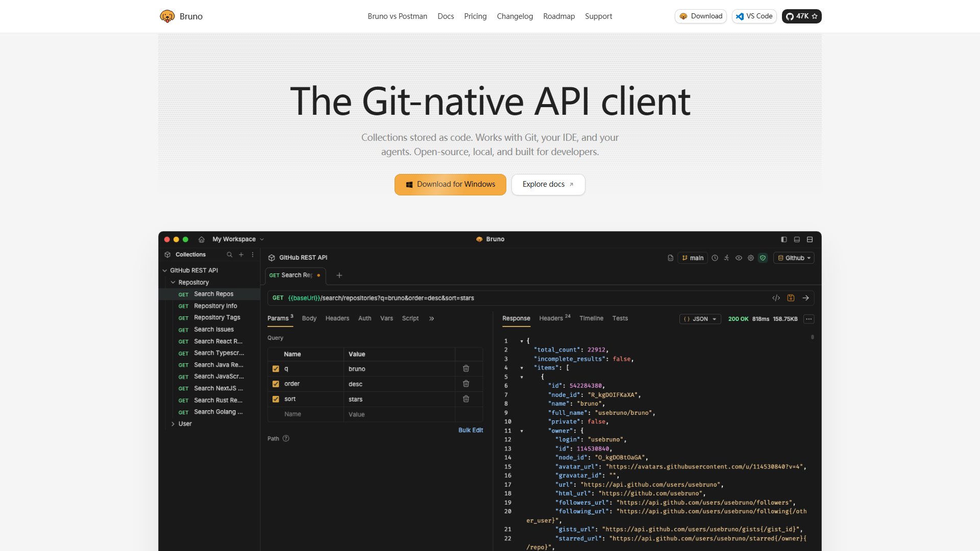Screen dimensions: 980x551
Task: Switch to the Body tab
Action: pyautogui.click(x=309, y=318)
